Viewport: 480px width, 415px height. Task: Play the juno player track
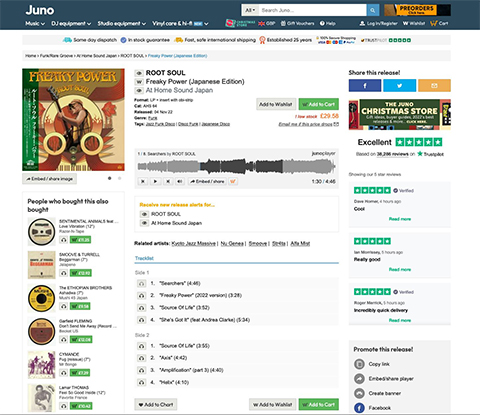click(x=155, y=181)
